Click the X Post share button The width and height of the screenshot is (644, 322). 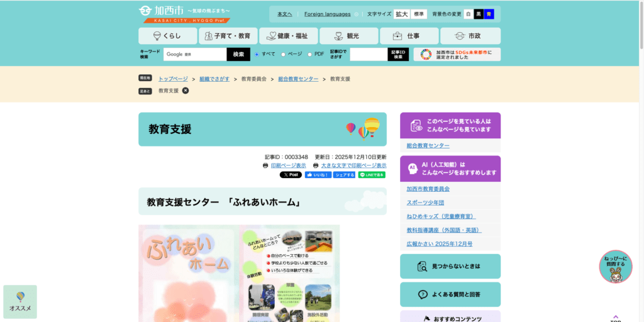point(291,175)
